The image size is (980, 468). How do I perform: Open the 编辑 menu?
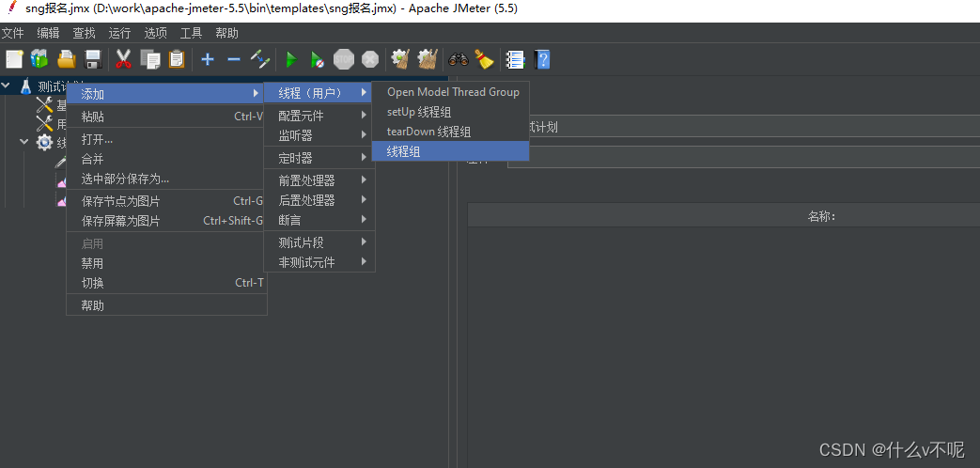click(48, 33)
